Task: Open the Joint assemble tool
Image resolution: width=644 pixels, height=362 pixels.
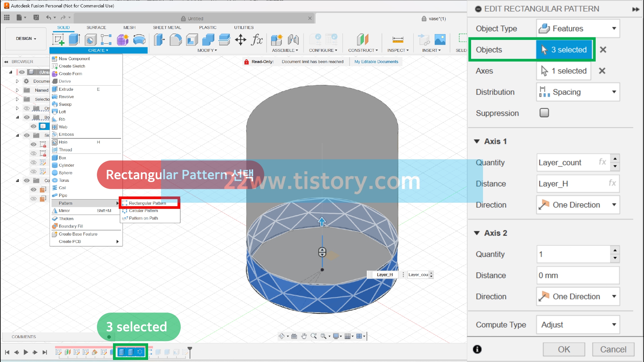Action: pos(293,40)
